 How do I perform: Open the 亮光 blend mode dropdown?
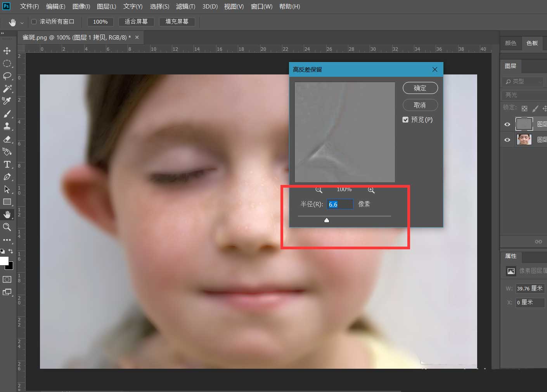(524, 95)
